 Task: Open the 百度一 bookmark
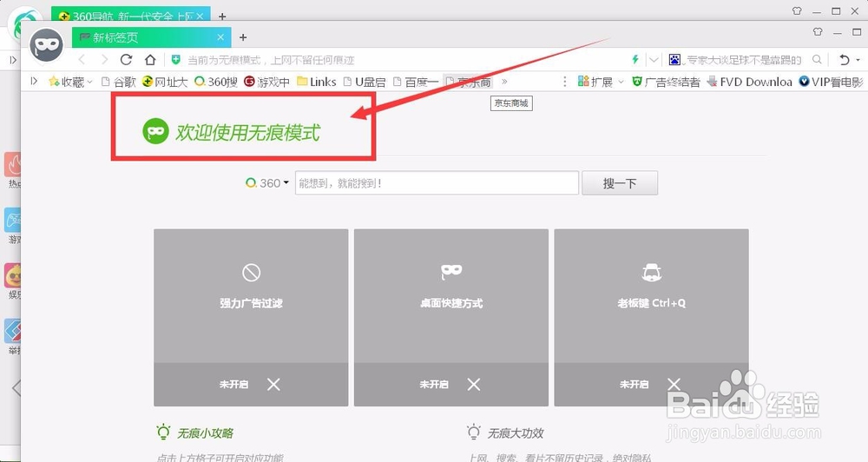(416, 82)
